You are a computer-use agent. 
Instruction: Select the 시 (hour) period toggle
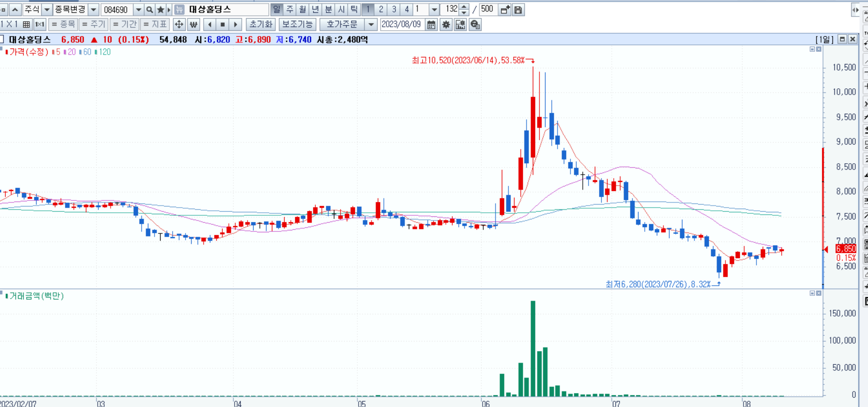pos(341,9)
